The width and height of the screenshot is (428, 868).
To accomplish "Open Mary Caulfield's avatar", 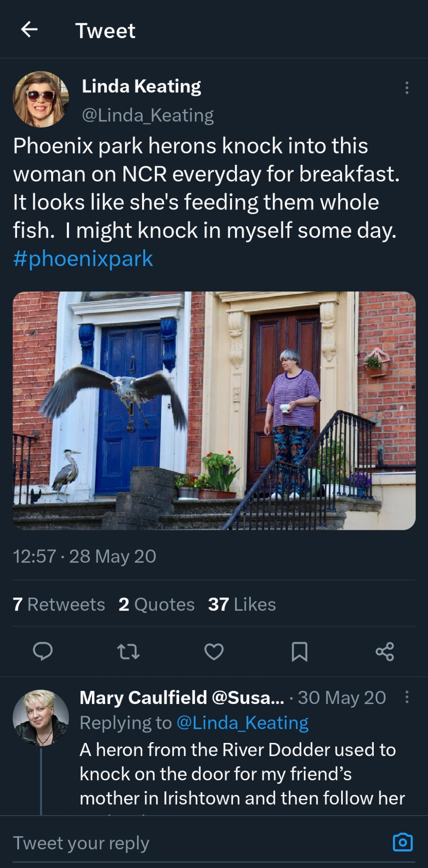I will pyautogui.click(x=41, y=717).
